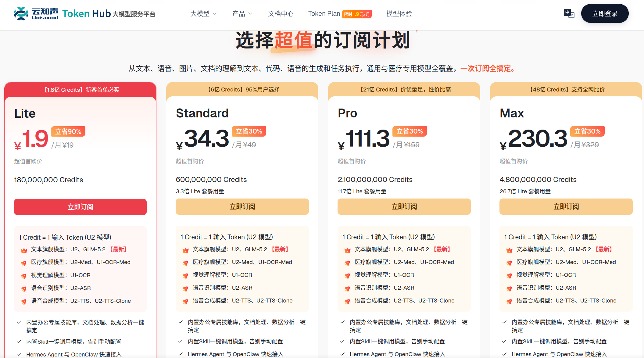Click rocket icon beside Lite 医疗旗舰模型
This screenshot has height=358, width=644.
pyautogui.click(x=24, y=263)
